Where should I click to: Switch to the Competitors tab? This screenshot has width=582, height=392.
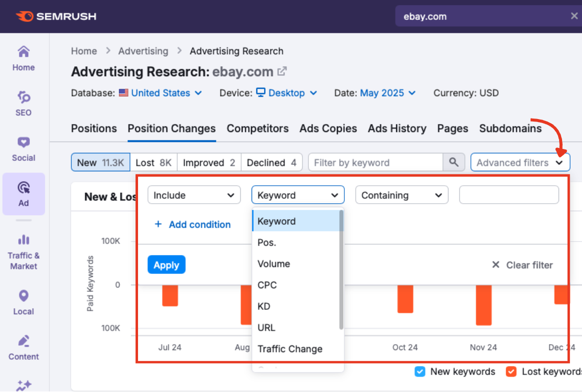[258, 129]
